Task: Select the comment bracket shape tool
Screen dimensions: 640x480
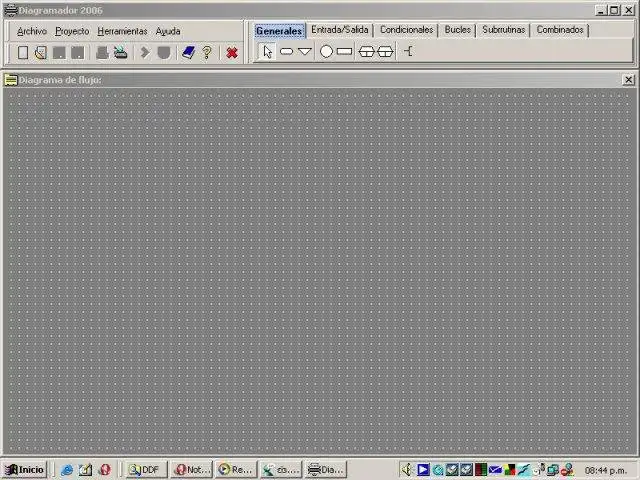Action: pyautogui.click(x=408, y=51)
